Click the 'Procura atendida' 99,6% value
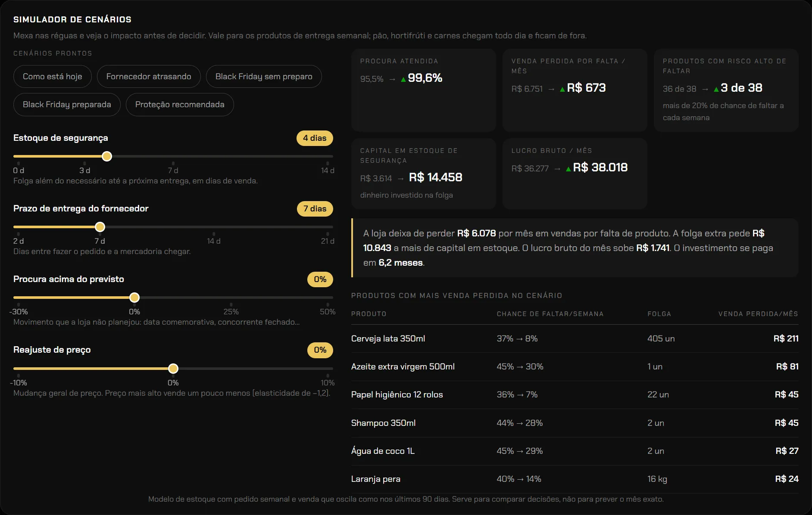812x515 pixels. 425,78
